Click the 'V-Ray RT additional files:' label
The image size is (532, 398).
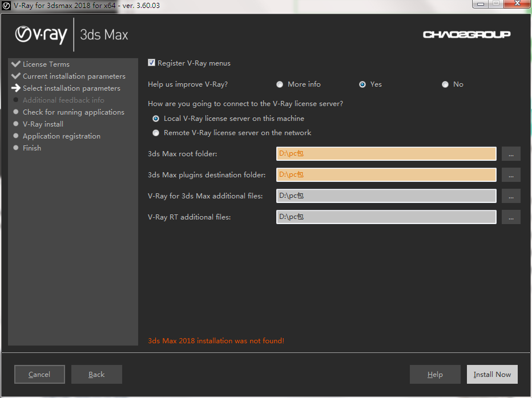pyautogui.click(x=190, y=217)
